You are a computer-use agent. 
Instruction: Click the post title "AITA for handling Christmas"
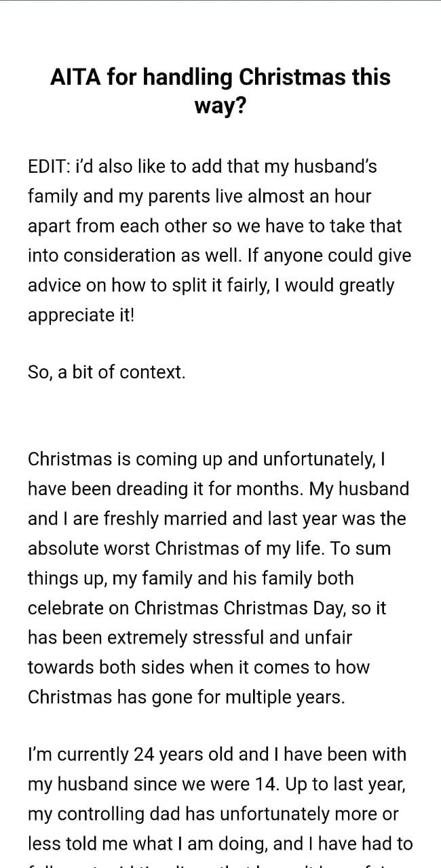click(220, 77)
